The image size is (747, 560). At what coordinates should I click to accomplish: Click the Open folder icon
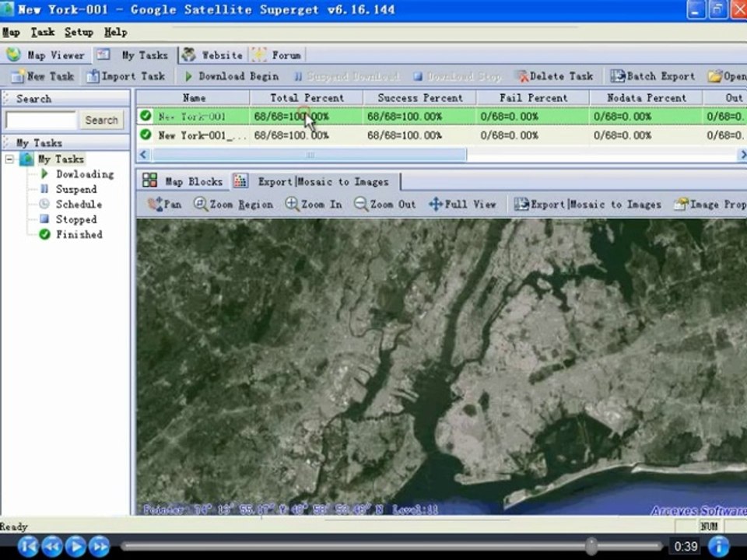[714, 76]
